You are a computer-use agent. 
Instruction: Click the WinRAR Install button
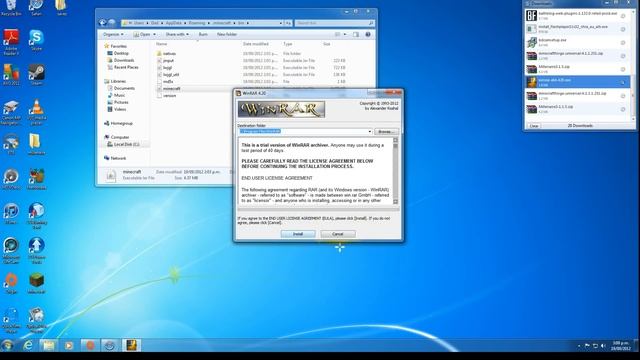pyautogui.click(x=298, y=234)
